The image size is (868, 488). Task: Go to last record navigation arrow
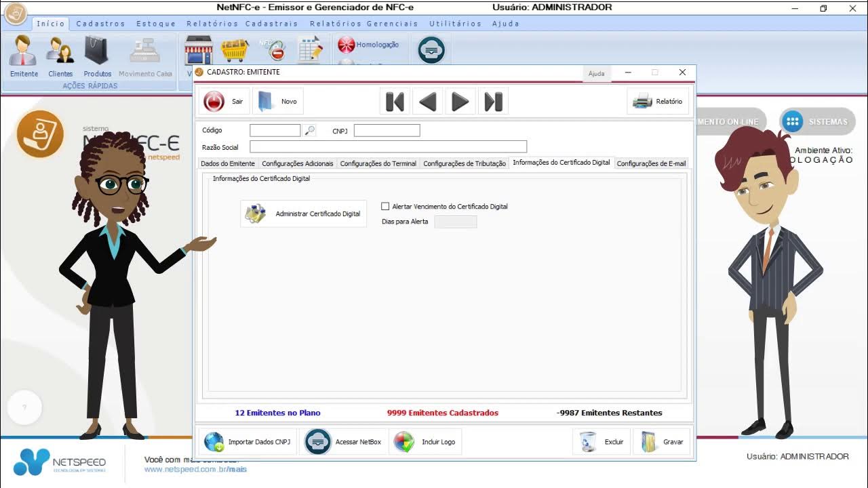click(493, 102)
